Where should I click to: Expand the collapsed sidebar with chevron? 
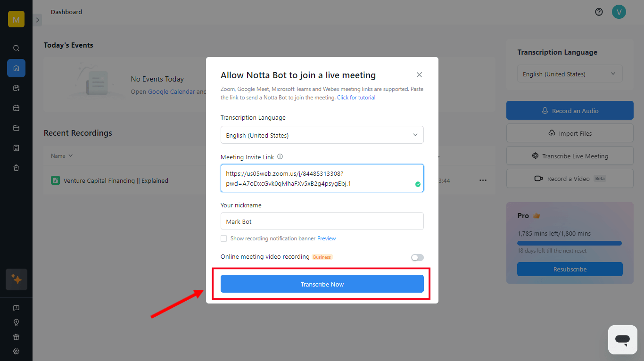[38, 20]
